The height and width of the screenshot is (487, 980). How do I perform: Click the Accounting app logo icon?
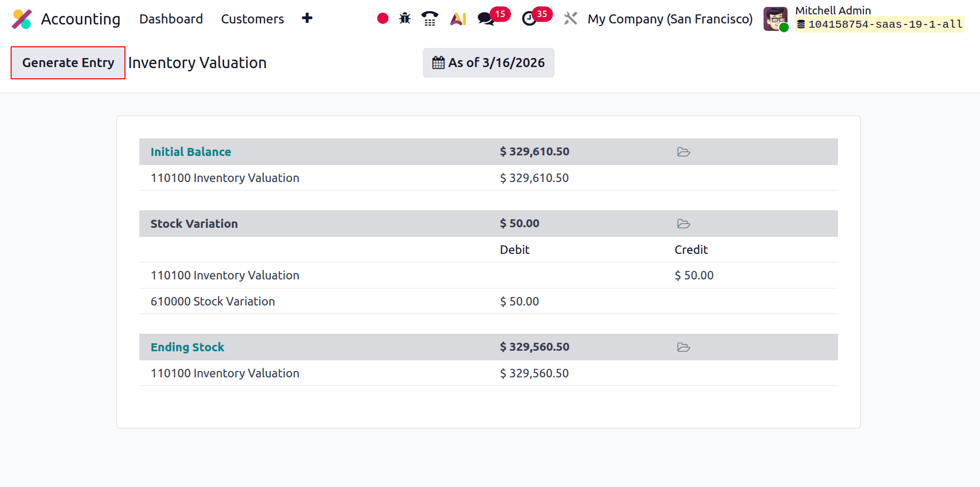click(x=22, y=18)
